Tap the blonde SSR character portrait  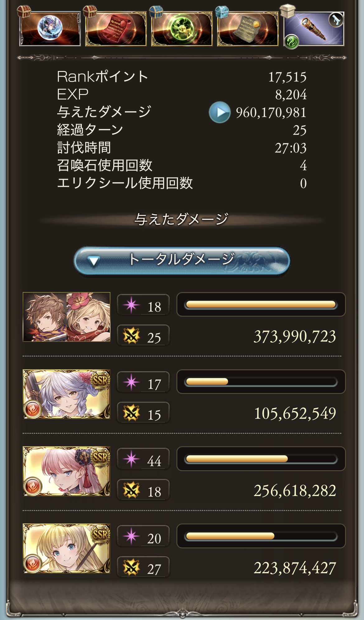(x=67, y=548)
